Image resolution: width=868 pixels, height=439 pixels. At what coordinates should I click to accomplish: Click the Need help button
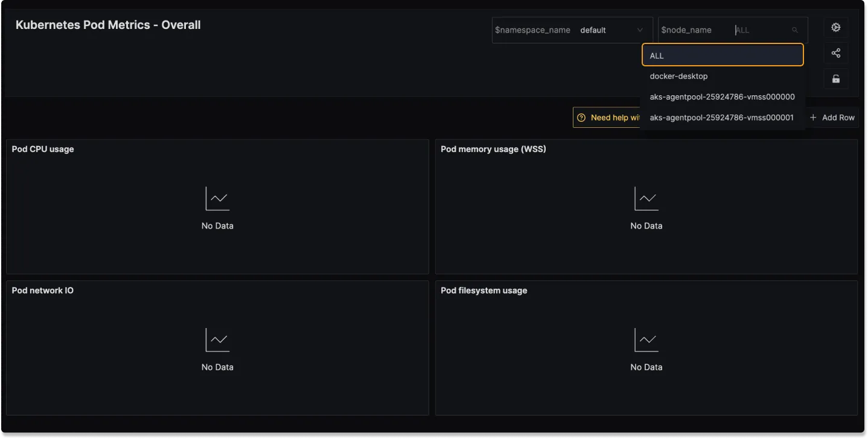(x=607, y=118)
